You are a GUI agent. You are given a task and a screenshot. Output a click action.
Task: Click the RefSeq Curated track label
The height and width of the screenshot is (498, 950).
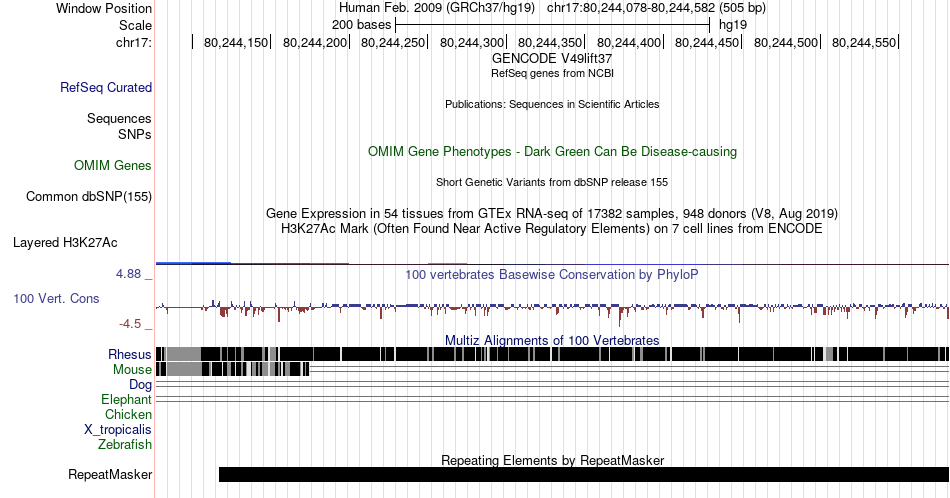(106, 87)
